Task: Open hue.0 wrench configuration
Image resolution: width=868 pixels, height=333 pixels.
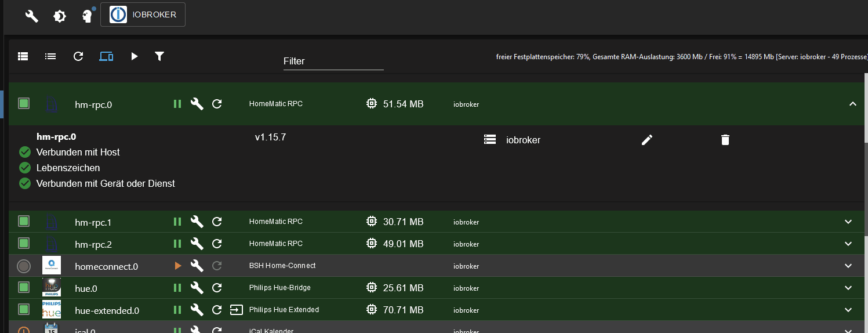Action: pos(197,288)
